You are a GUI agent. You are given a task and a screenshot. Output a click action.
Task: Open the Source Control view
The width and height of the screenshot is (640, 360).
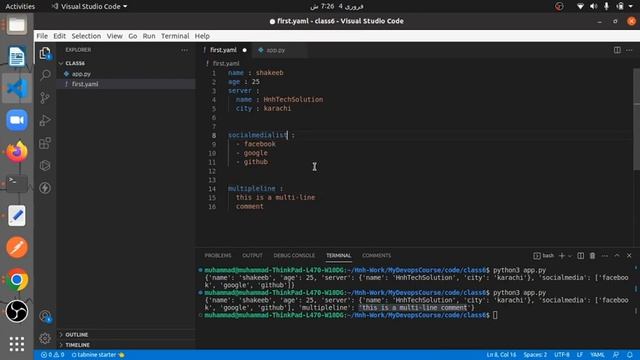[x=45, y=98]
